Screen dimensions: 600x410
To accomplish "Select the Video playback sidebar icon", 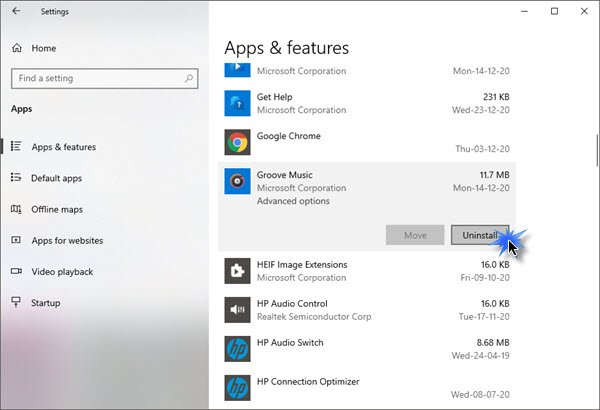I will pos(16,271).
